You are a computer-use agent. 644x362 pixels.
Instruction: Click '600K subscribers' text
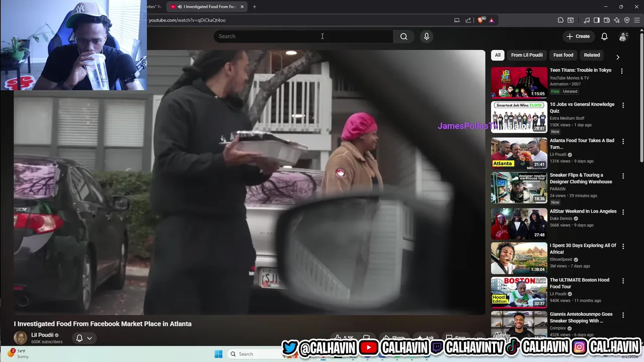coord(47,342)
